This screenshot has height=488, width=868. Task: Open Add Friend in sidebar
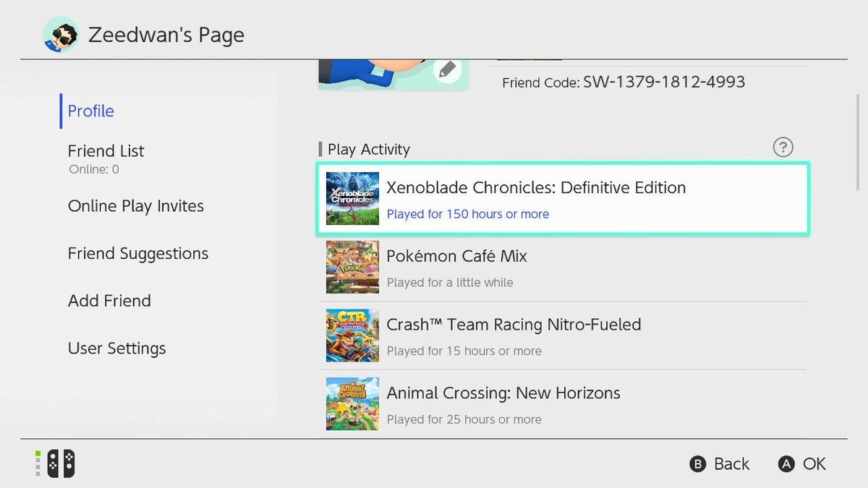109,301
